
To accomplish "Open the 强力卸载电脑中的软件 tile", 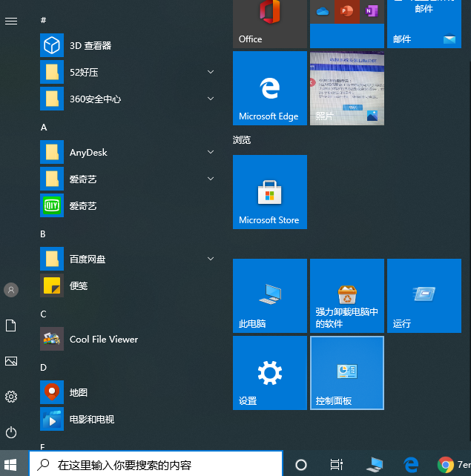I will [x=346, y=296].
